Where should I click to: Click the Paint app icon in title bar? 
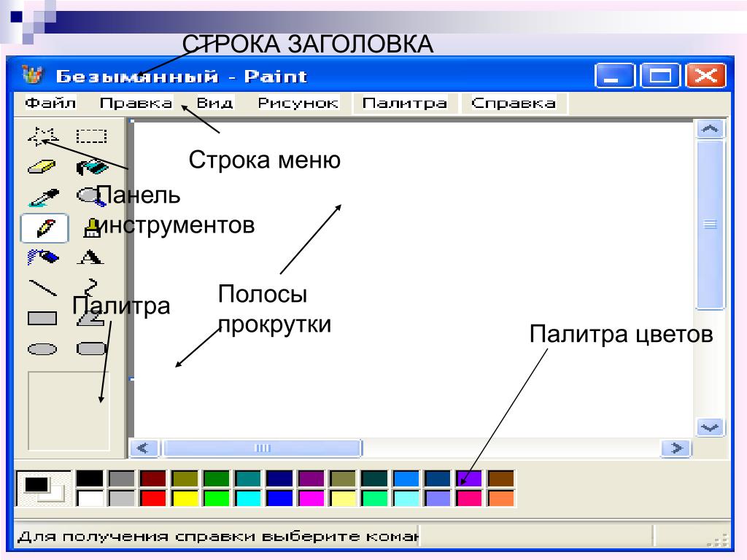(x=32, y=75)
